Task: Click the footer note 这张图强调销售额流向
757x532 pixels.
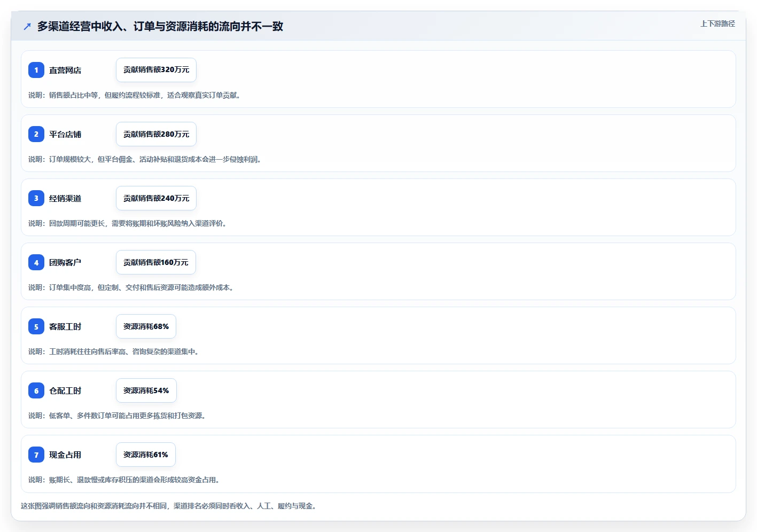Action: tap(169, 506)
